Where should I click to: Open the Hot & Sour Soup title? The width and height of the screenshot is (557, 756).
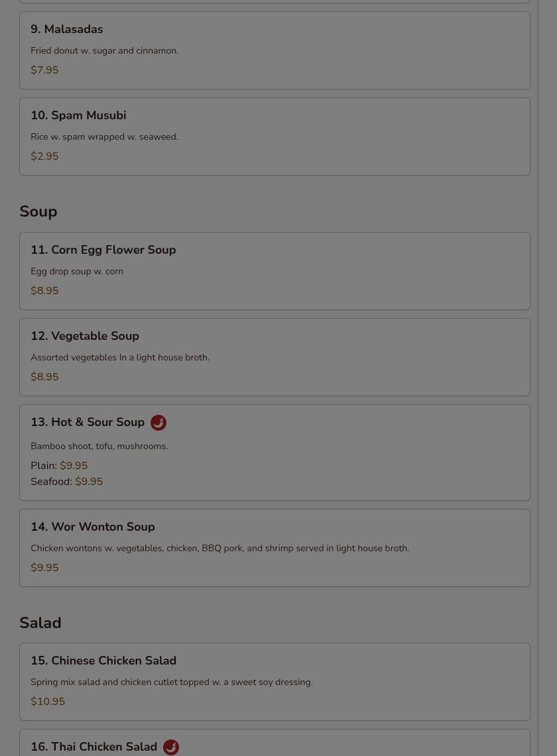coord(88,422)
